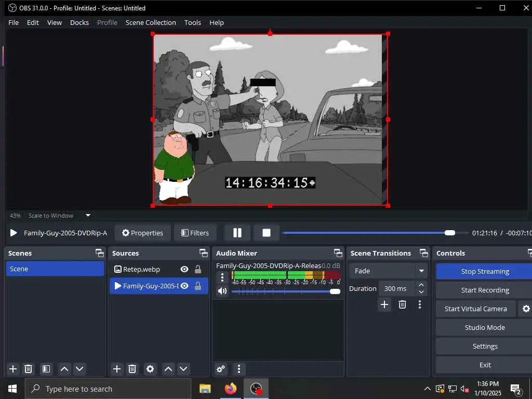Image resolution: width=532 pixels, height=399 pixels.
Task: Undock the Audio Mixer panel
Action: click(x=338, y=253)
